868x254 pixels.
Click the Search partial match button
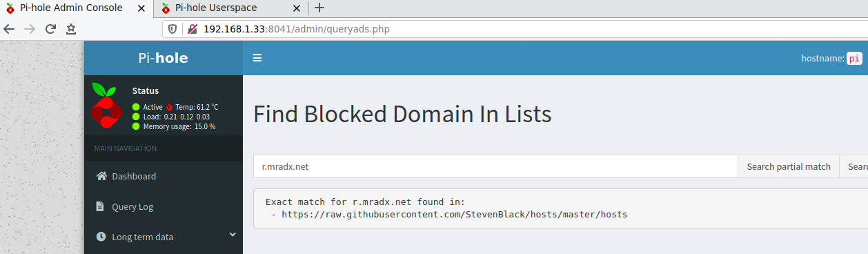point(789,166)
